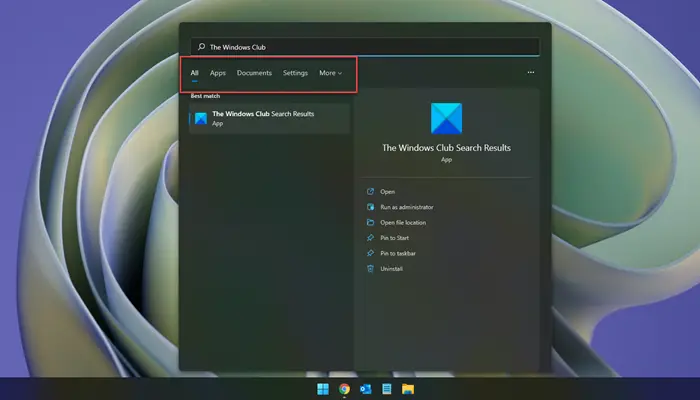Click the large Windows Club app logo
The height and width of the screenshot is (400, 700).
coord(446,118)
